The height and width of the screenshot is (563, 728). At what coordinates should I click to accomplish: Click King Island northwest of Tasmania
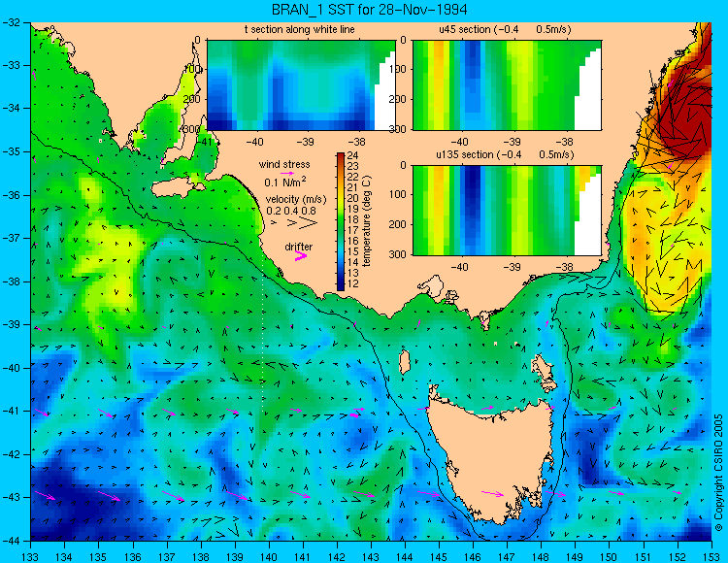point(405,362)
